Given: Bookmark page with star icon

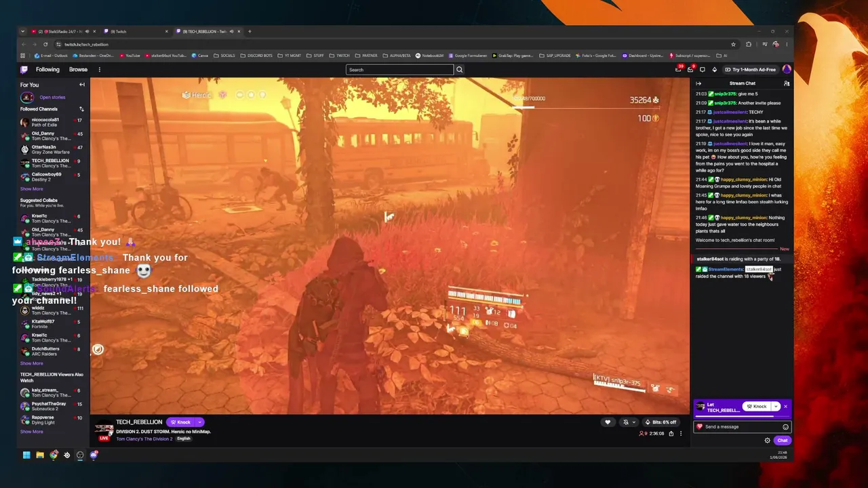Looking at the screenshot, I should pos(733,44).
